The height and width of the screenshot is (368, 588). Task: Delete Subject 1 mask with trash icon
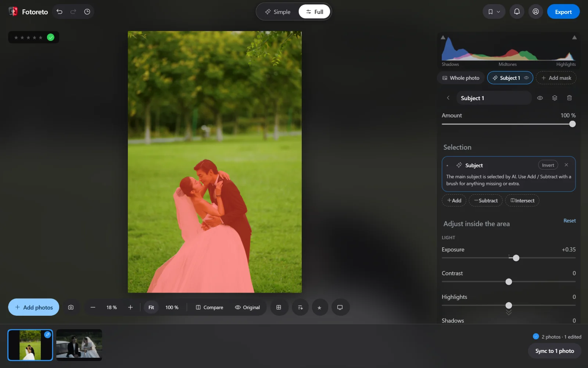point(569,98)
